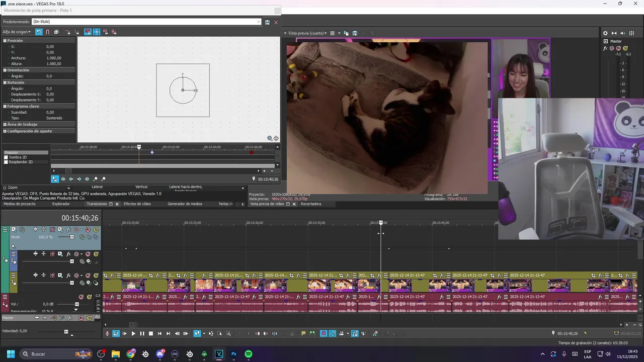Open Photoshop from the Windows taskbar
Viewport: 644px width, 362px height.
pos(233,354)
